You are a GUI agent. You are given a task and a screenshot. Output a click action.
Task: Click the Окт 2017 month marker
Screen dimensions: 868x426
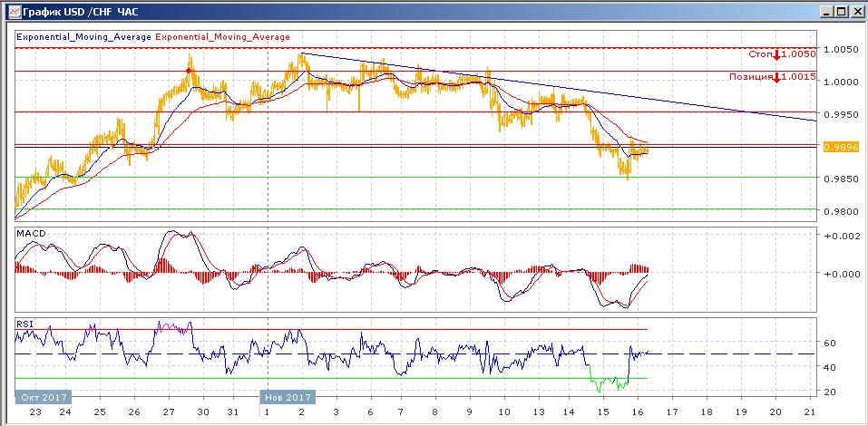coord(43,397)
